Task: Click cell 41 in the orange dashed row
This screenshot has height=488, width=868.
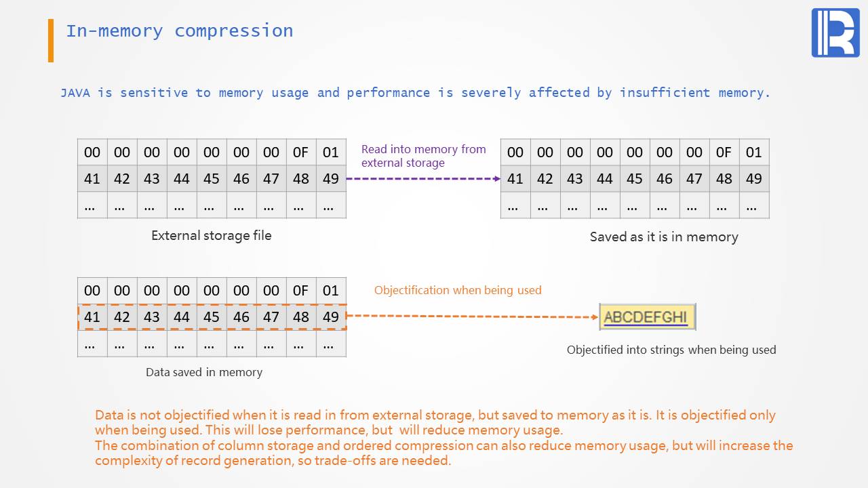Action: click(x=92, y=317)
